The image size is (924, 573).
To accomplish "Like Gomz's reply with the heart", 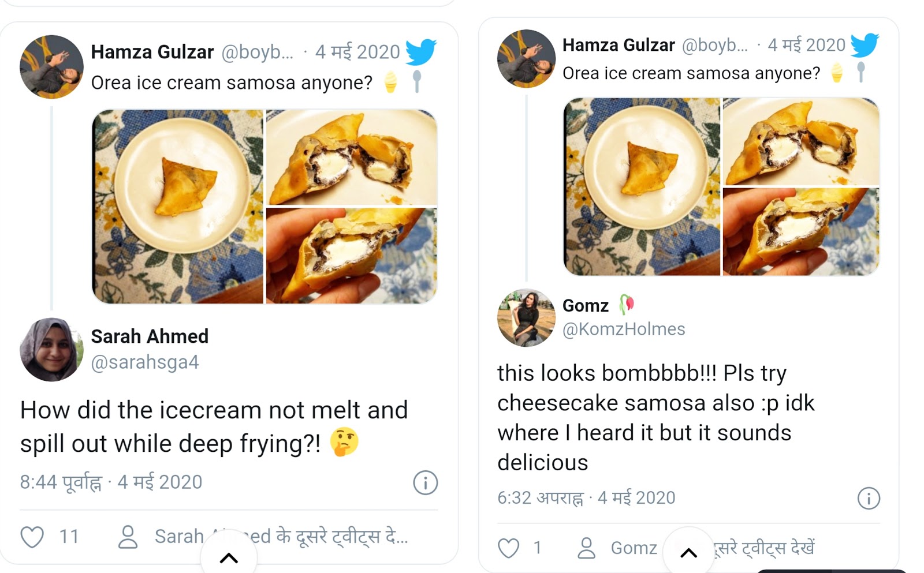I will [509, 548].
